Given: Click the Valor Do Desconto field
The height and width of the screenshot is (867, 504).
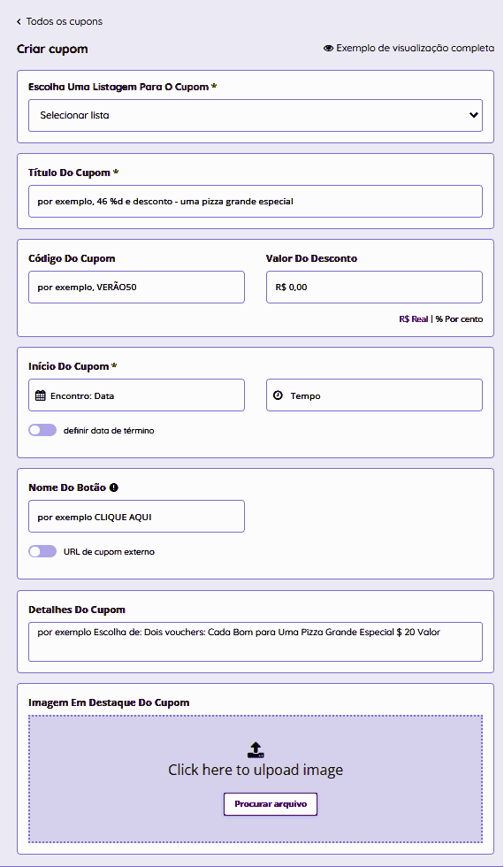Looking at the screenshot, I should pos(374,287).
